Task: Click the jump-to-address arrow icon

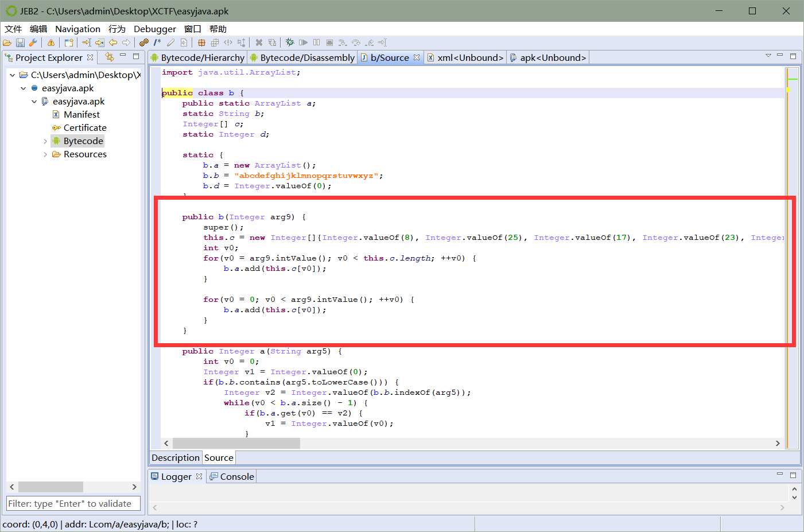Action: pyautogui.click(x=86, y=42)
